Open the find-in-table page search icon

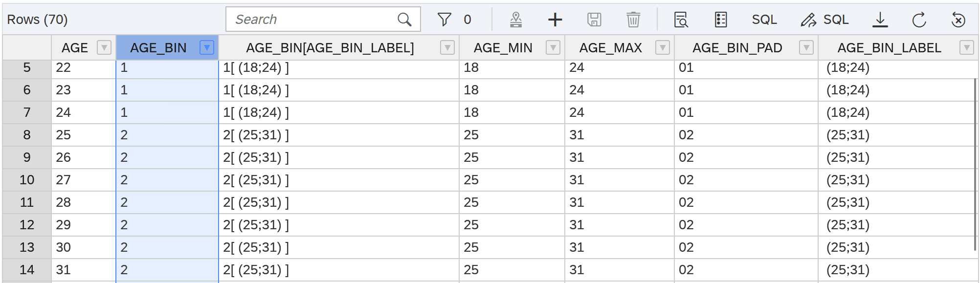[681, 20]
